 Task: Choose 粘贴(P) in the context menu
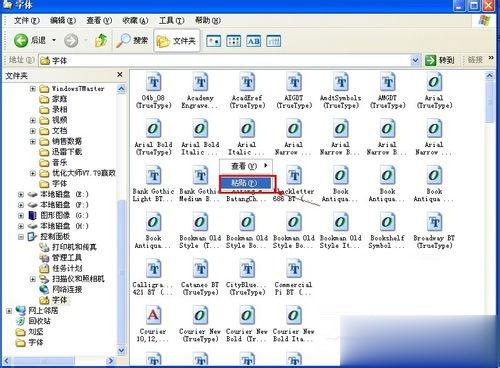(246, 183)
